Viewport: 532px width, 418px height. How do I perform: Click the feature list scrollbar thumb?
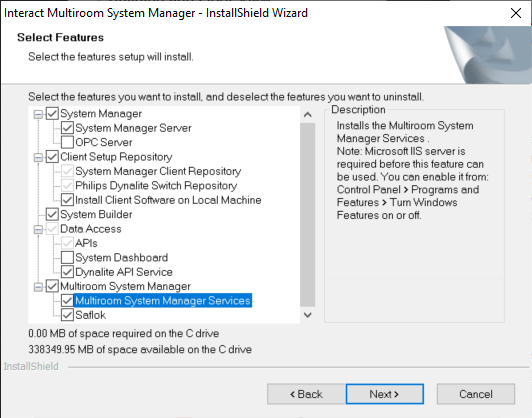point(308,215)
